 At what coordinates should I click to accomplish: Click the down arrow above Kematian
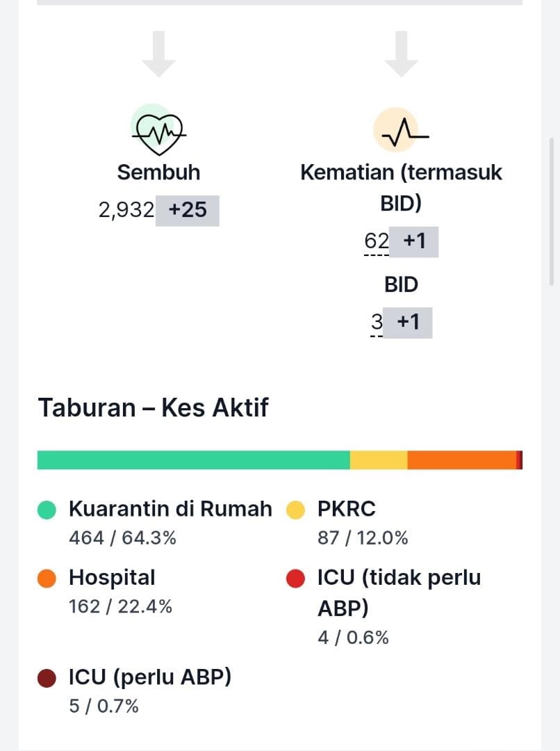click(x=401, y=54)
